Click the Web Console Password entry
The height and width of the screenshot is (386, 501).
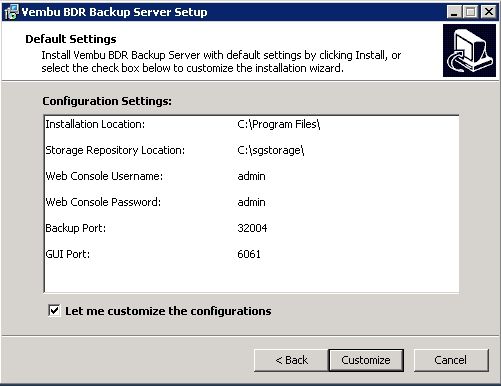[251, 202]
